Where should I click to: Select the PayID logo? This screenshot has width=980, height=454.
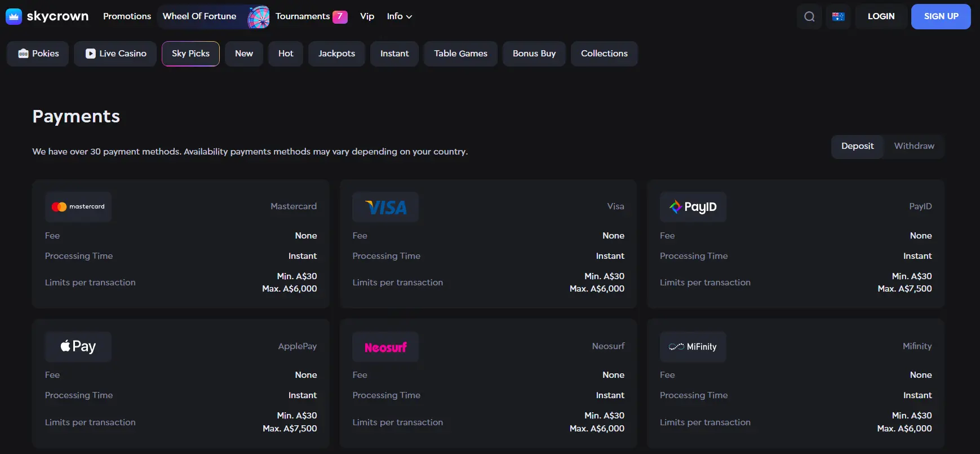693,207
